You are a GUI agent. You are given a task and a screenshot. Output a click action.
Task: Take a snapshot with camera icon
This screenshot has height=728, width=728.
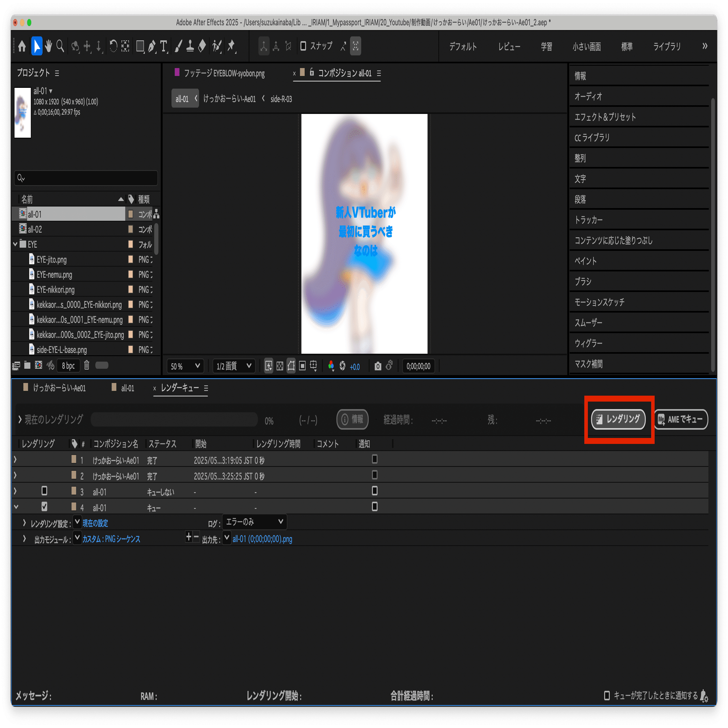click(x=378, y=366)
